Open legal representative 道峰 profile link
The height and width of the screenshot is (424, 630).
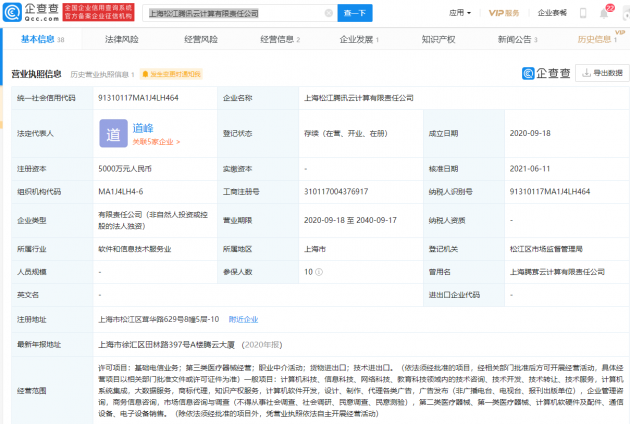click(143, 128)
